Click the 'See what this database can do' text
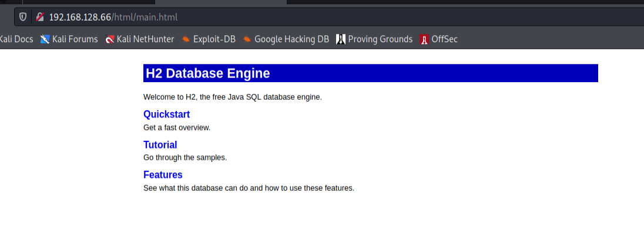The width and height of the screenshot is (644, 243). tap(249, 188)
